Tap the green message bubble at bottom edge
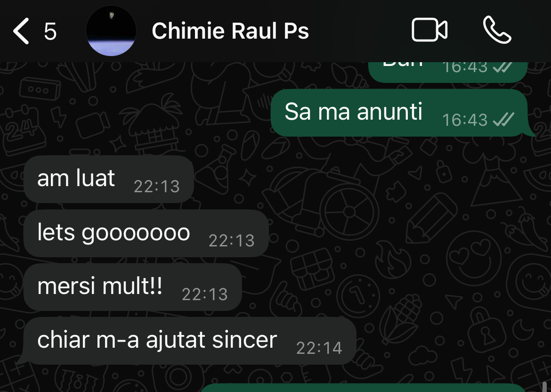The height and width of the screenshot is (392, 551). click(x=363, y=388)
